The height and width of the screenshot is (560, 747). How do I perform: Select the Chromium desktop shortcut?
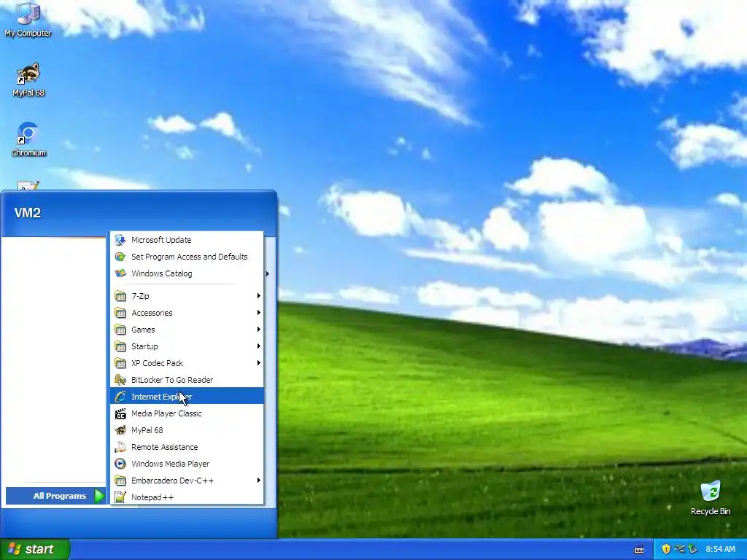(x=28, y=139)
